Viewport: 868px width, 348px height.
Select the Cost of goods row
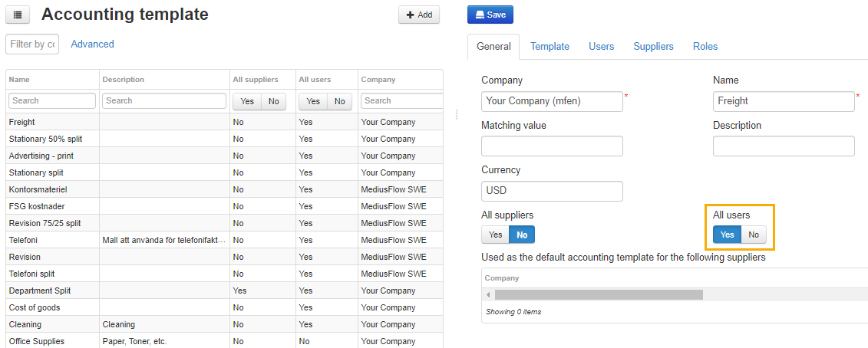coord(224,307)
